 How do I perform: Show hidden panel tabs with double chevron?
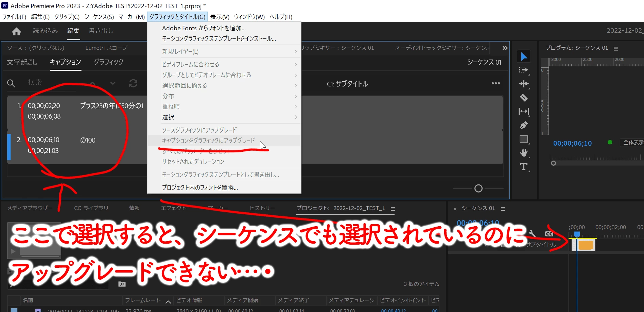[505, 48]
